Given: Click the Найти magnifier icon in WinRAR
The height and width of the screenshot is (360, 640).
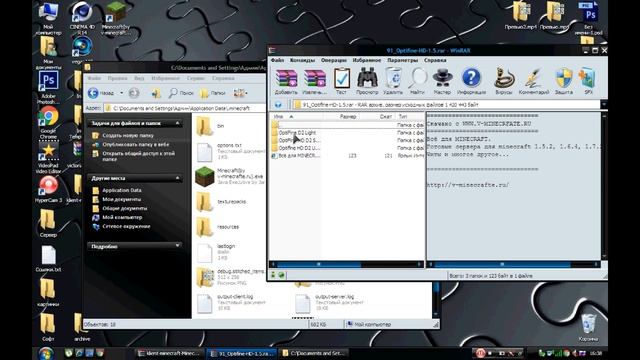Looking at the screenshot, I should pos(418,78).
